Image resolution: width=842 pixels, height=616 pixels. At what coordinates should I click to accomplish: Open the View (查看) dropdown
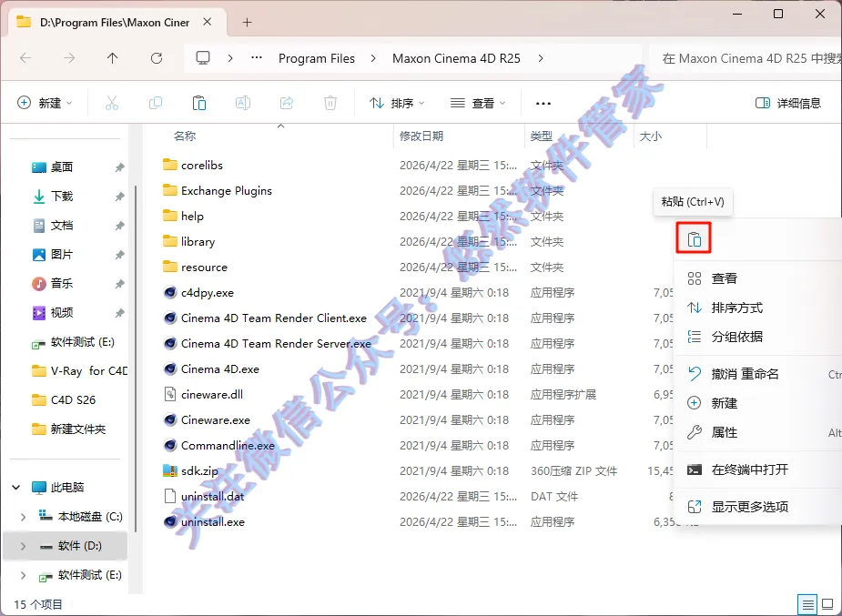click(x=479, y=103)
